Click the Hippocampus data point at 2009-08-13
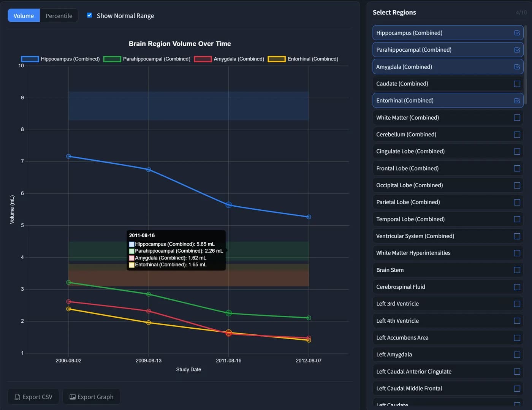Screen dimensions: 532x410 [x=149, y=170]
